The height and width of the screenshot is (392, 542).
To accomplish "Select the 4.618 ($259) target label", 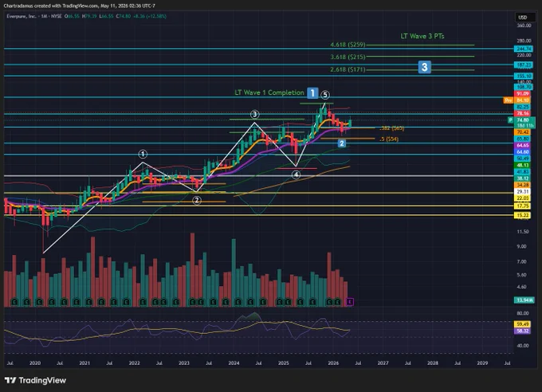I will (348, 45).
